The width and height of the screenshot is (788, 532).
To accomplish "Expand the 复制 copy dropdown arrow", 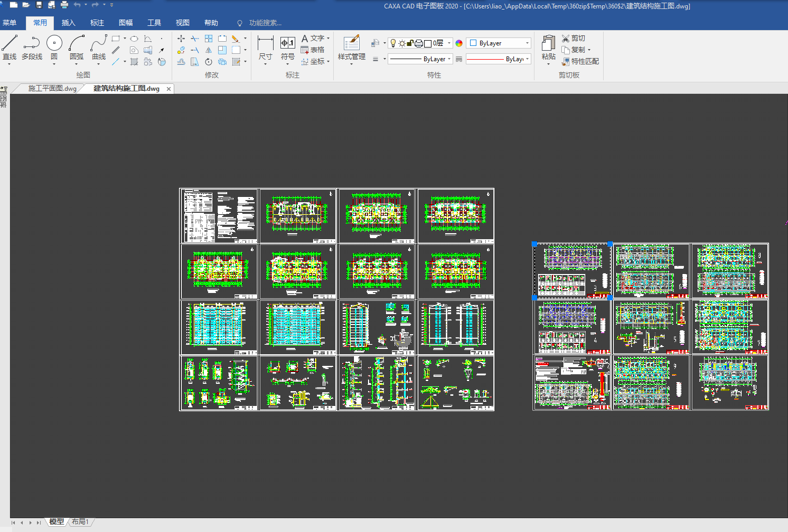I will click(x=589, y=50).
